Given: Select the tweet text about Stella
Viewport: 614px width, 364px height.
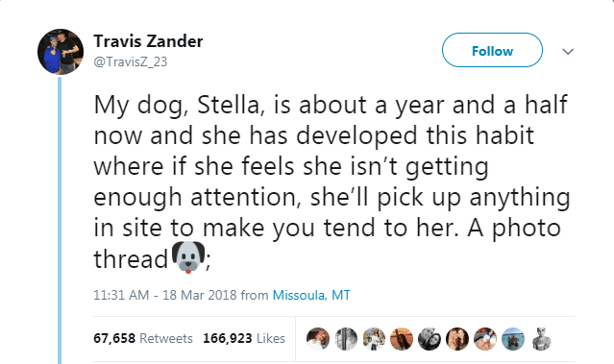Looking at the screenshot, I should [332, 182].
